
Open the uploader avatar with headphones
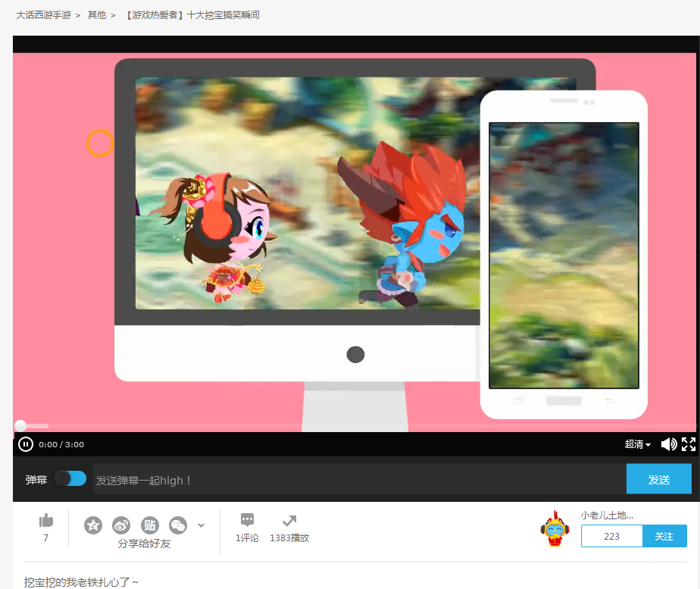click(x=555, y=528)
